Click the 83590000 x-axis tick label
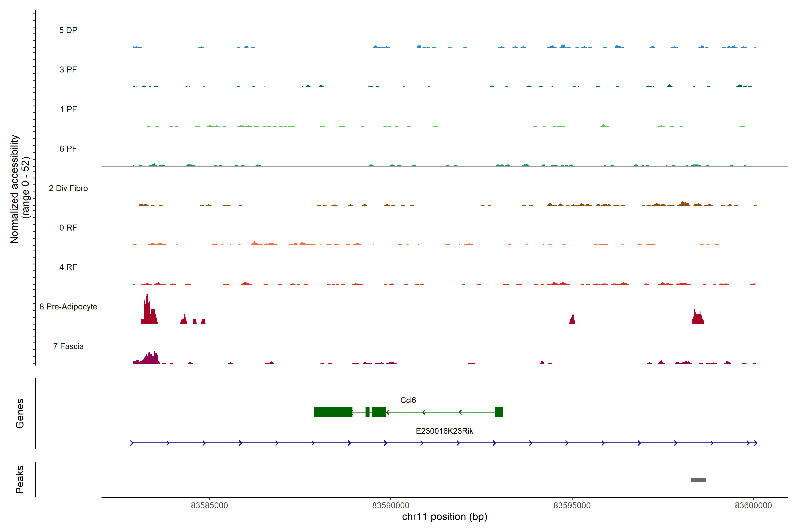Image resolution: width=798 pixels, height=532 pixels. (x=391, y=505)
